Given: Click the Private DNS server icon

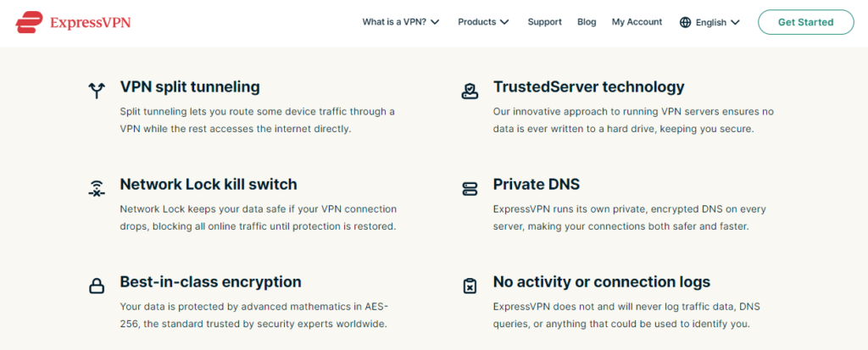Looking at the screenshot, I should click(470, 188).
